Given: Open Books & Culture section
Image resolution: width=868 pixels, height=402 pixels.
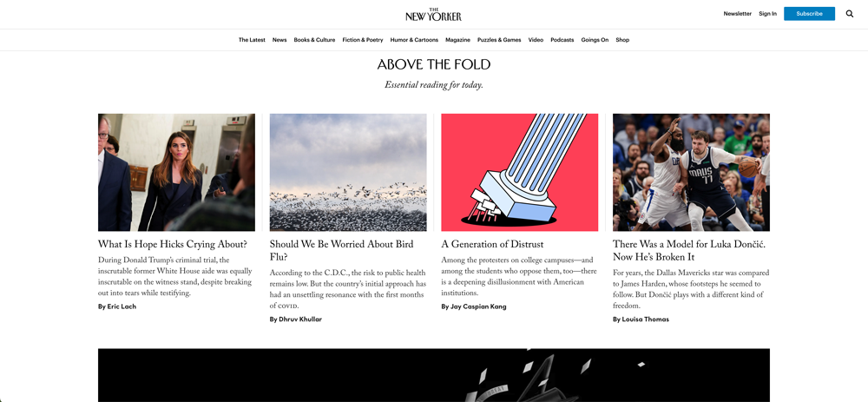Looking at the screenshot, I should pyautogui.click(x=314, y=40).
